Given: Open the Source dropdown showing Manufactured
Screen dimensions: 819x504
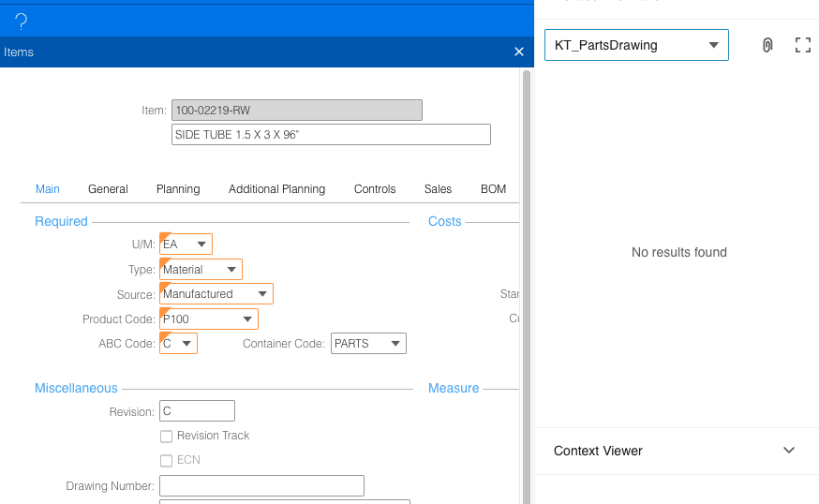Looking at the screenshot, I should coord(216,294).
